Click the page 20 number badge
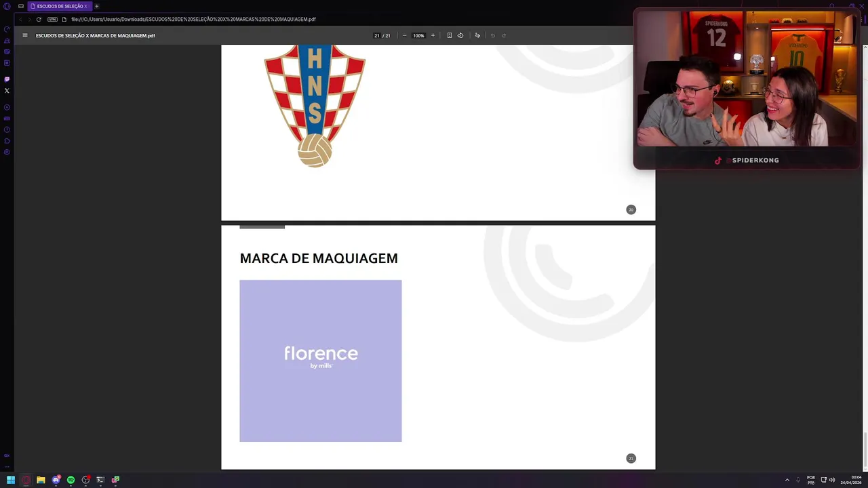868x488 pixels. [x=631, y=209]
